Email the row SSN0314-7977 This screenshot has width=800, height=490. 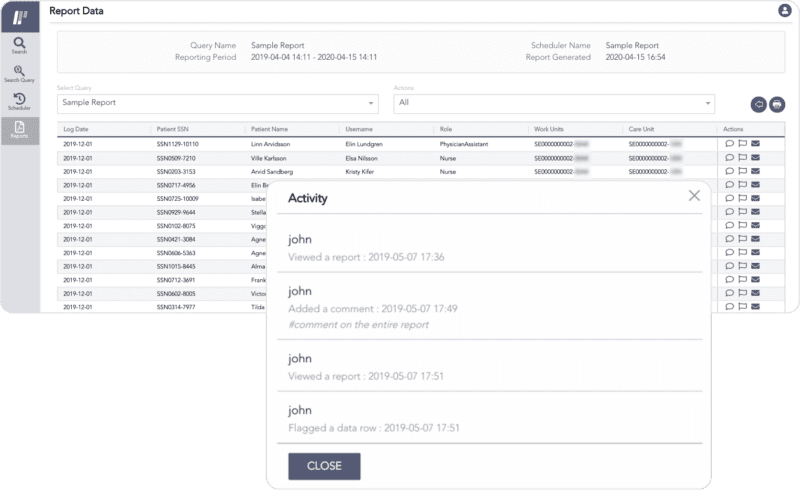756,306
